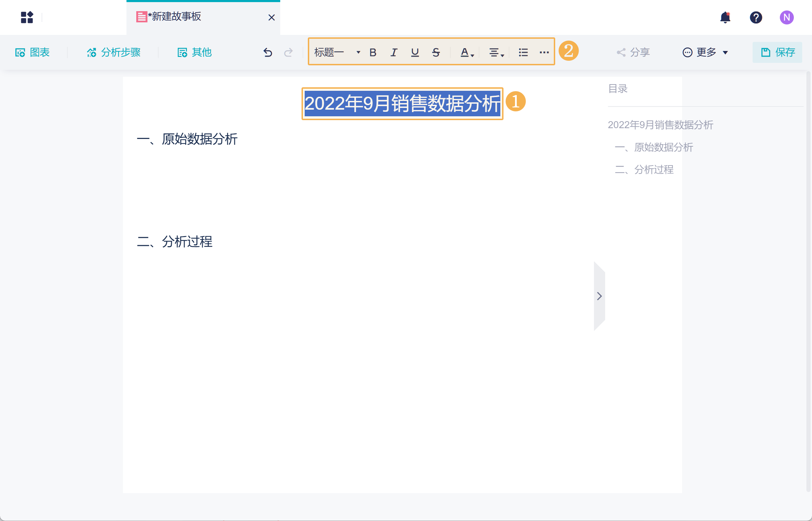812x521 pixels.
Task: Click the vertical scrollbar on the right edge
Action: pyautogui.click(x=808, y=281)
